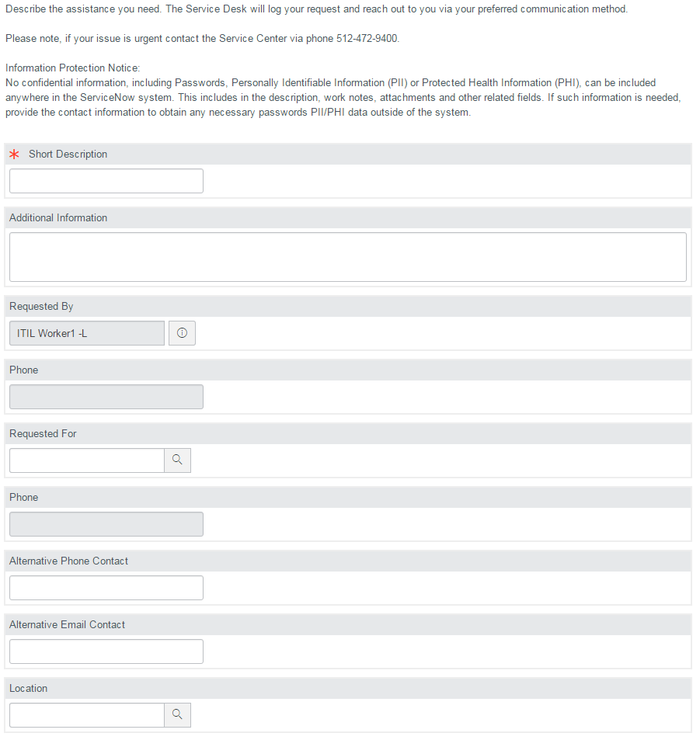
Task: Click the info icon beside Requested By
Action: [182, 333]
